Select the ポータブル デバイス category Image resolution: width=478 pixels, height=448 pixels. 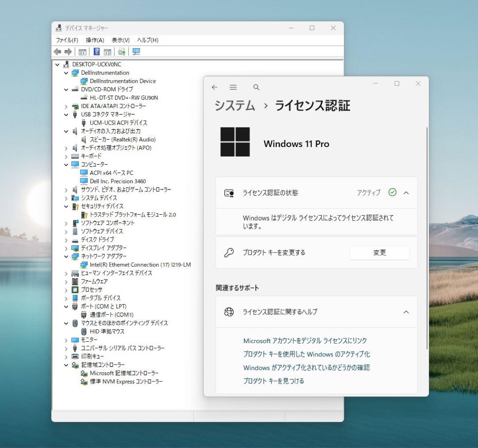[100, 298]
